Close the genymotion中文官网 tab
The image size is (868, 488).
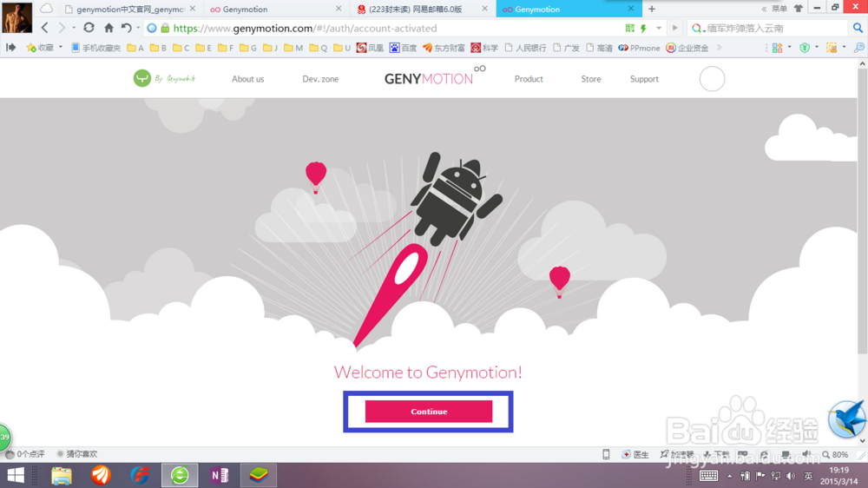pos(192,9)
